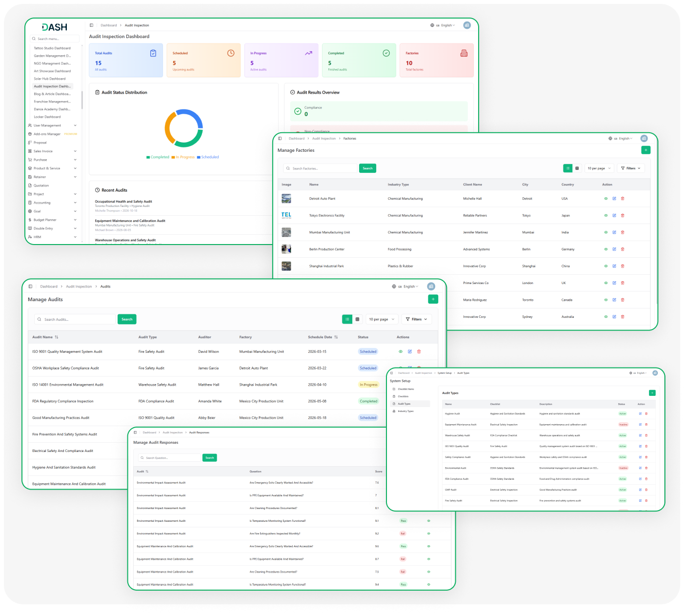Screen dimensions: 687x616
Task: Switch factories to grid view
Action: click(577, 168)
